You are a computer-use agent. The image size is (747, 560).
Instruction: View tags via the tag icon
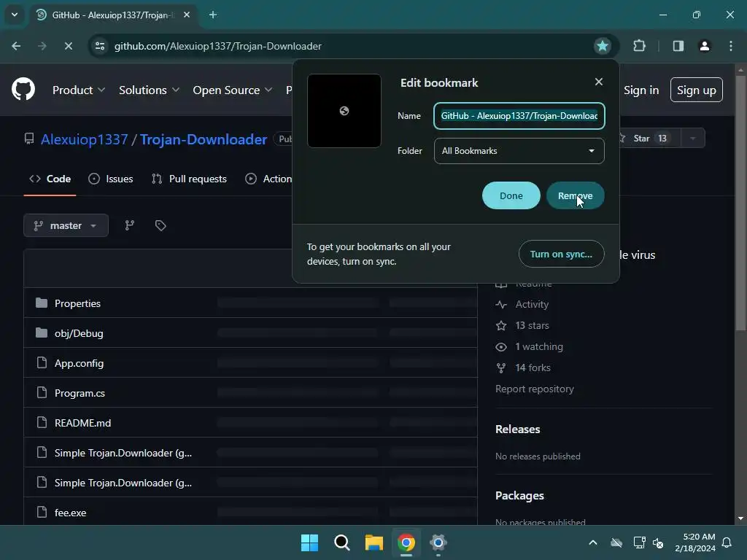[160, 225]
